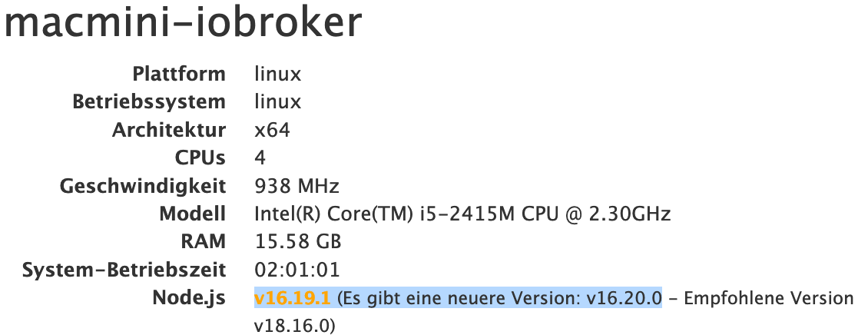Click the macmini-iobroker host title

click(x=183, y=23)
